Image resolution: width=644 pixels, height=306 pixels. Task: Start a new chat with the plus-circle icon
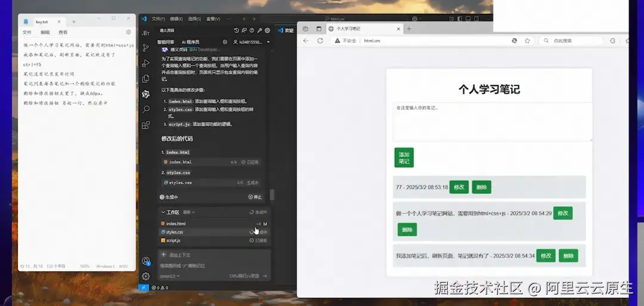point(225,42)
